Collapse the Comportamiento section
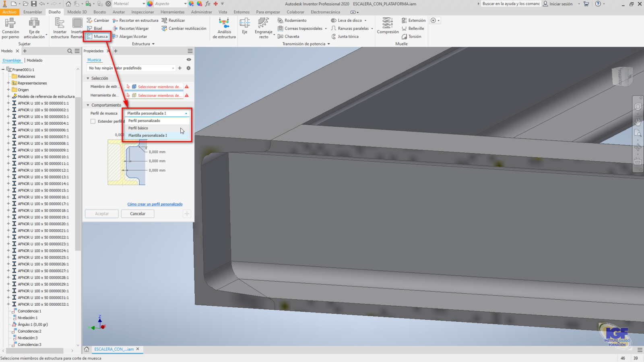Screen dimensions: 644x362 click(x=87, y=105)
